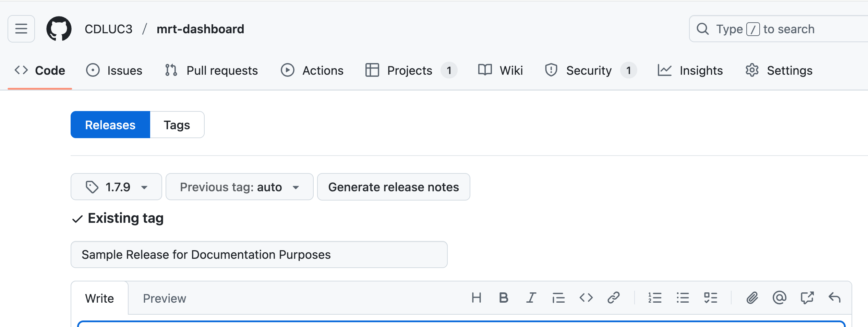Switch to the Preview editor tab
This screenshot has height=327, width=868.
tap(165, 298)
